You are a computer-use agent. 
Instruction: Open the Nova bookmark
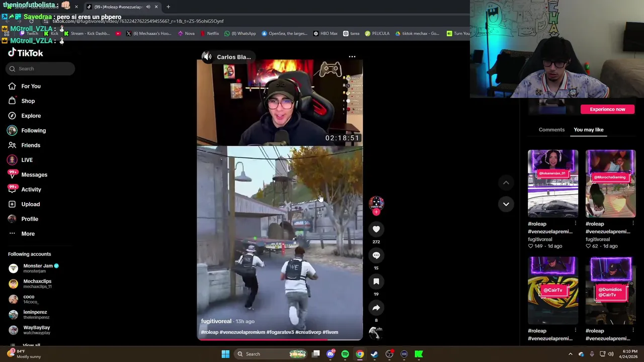pyautogui.click(x=186, y=34)
